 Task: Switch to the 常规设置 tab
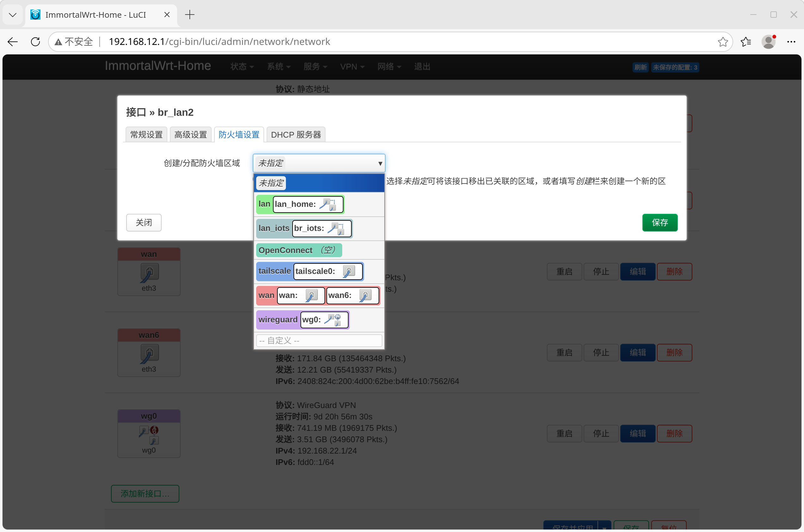point(146,135)
